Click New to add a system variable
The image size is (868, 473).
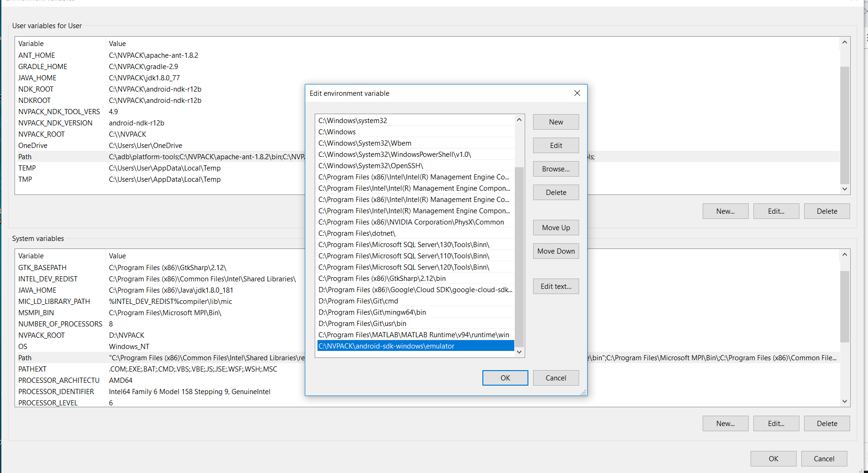(726, 423)
